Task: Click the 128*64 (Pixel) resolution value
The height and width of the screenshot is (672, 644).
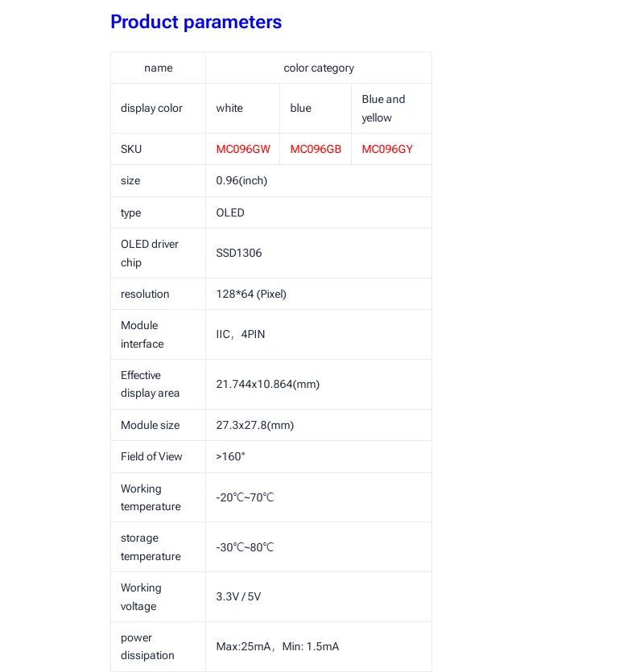Action: pos(251,295)
